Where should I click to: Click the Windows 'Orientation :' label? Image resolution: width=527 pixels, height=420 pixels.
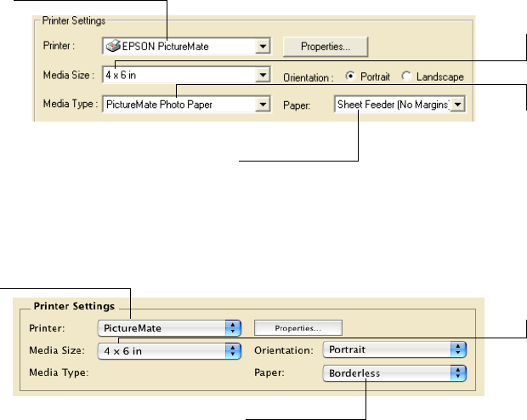pos(309,77)
